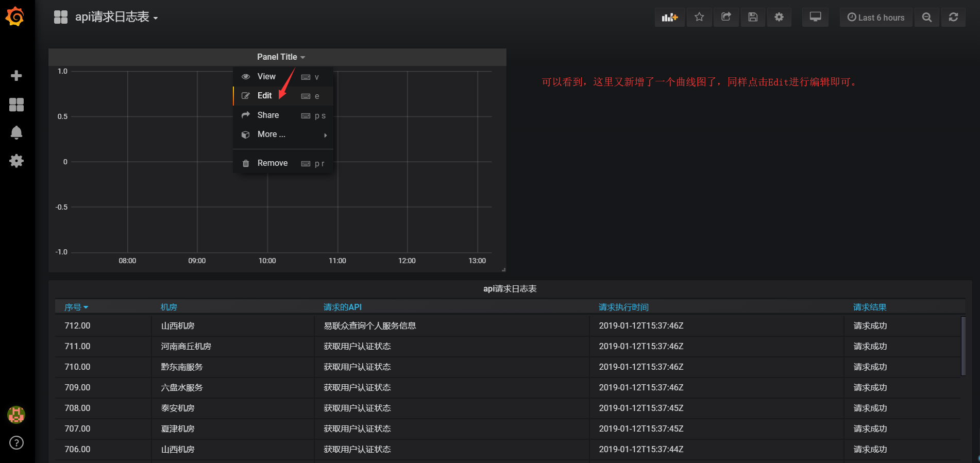Cycle view mode with monitor icon
Viewport: 980px width, 463px height.
tap(816, 17)
